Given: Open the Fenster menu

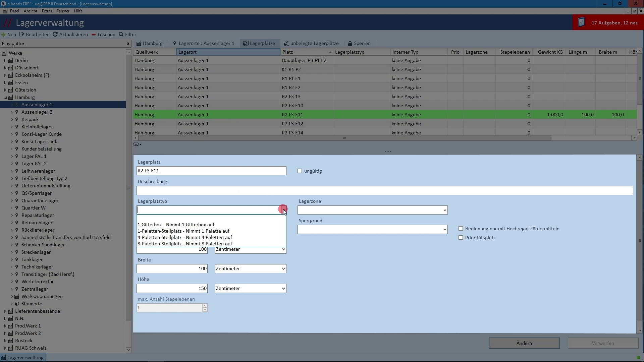Looking at the screenshot, I should point(63,11).
